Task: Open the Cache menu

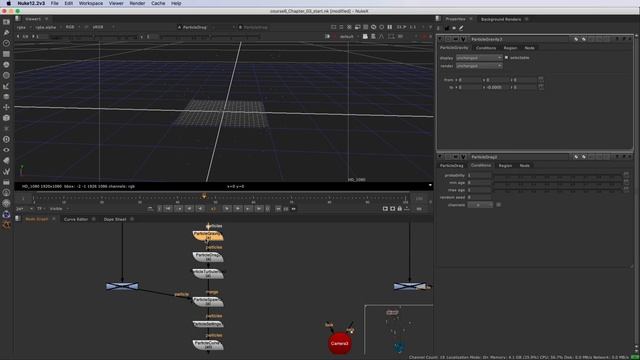Action: click(x=158, y=3)
